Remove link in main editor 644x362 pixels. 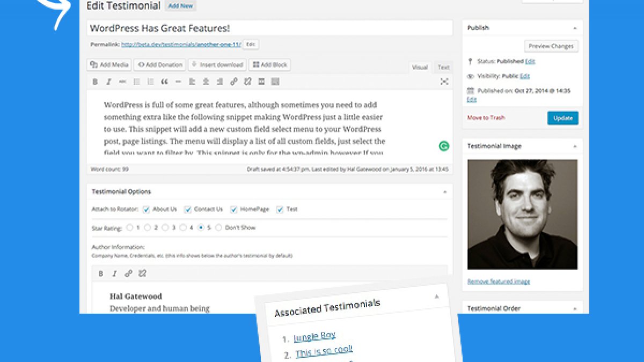point(247,82)
